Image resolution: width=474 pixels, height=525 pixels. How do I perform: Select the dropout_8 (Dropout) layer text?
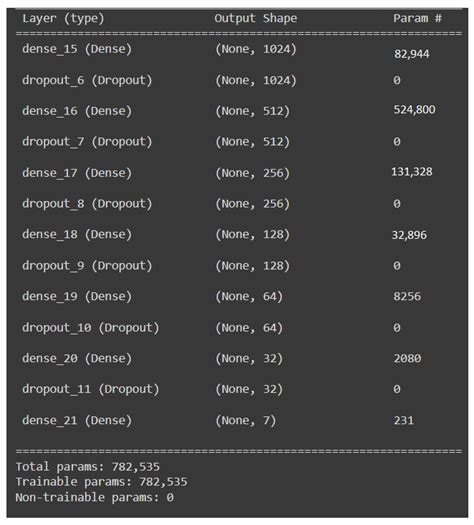(87, 204)
